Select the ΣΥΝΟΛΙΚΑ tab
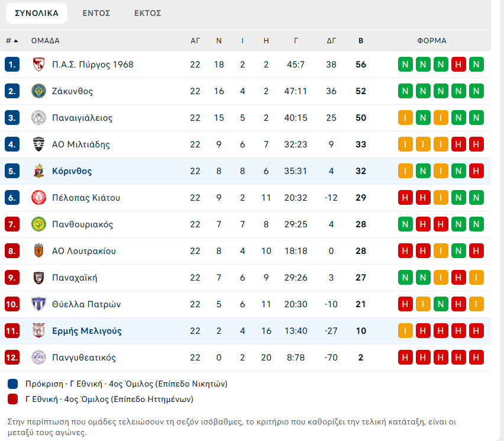 click(x=37, y=13)
